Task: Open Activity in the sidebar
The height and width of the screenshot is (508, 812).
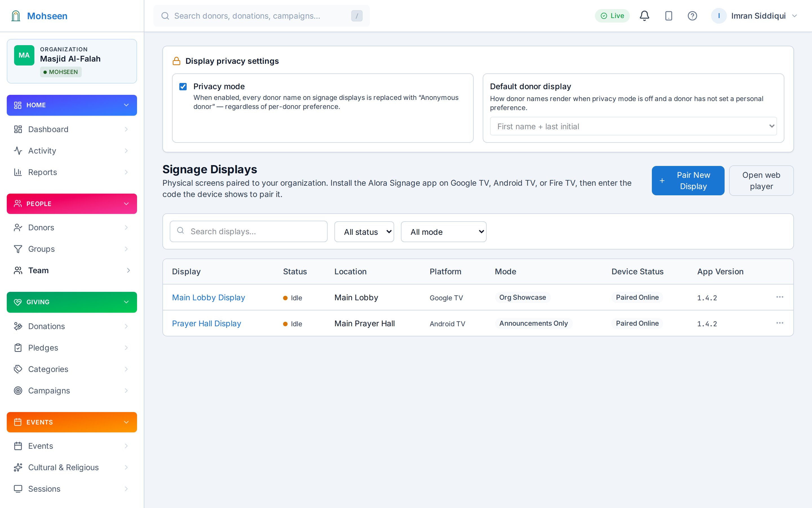Action: coord(72,151)
